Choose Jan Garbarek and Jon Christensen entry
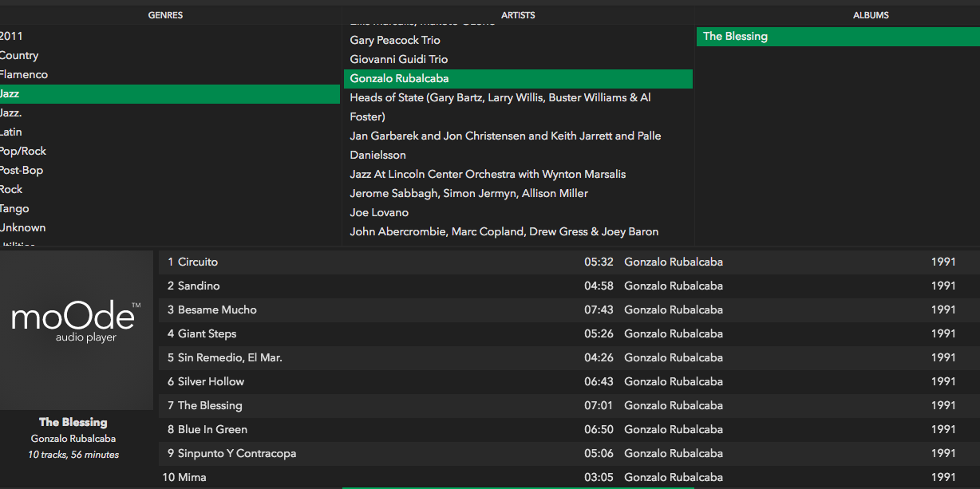 click(518, 145)
